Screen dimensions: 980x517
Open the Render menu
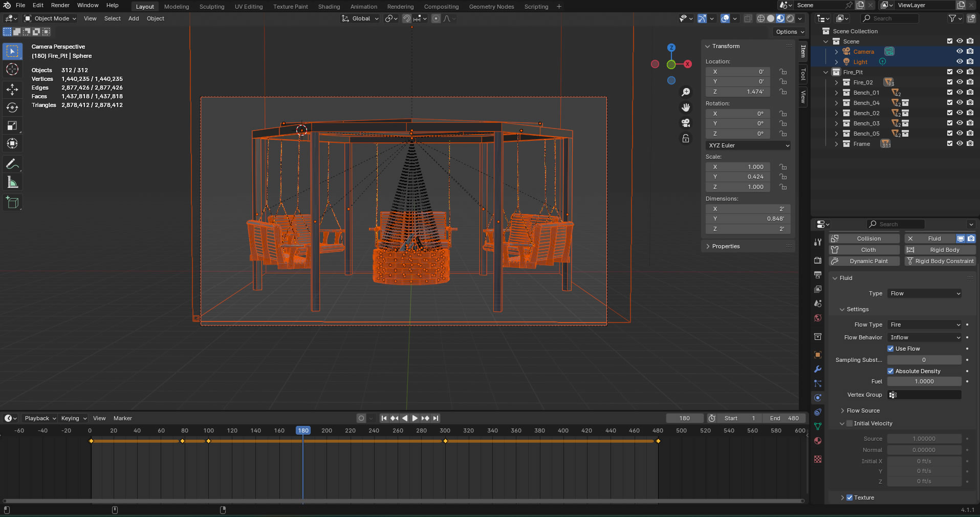[60, 5]
